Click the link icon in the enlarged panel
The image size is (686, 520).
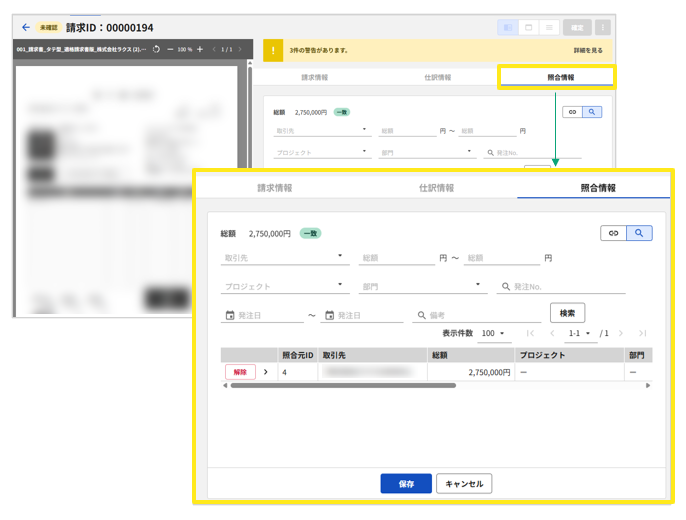tap(613, 233)
